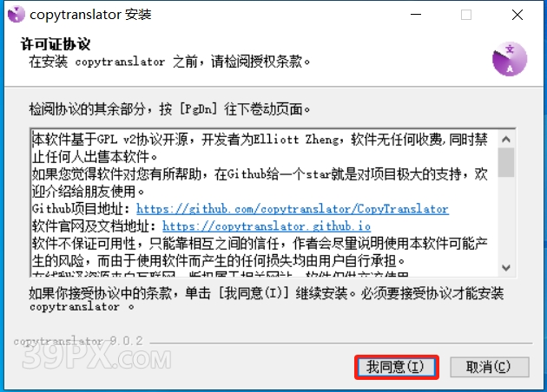This screenshot has width=547, height=392.
Task: Click the license box scroll-up arrow
Action: (x=506, y=140)
